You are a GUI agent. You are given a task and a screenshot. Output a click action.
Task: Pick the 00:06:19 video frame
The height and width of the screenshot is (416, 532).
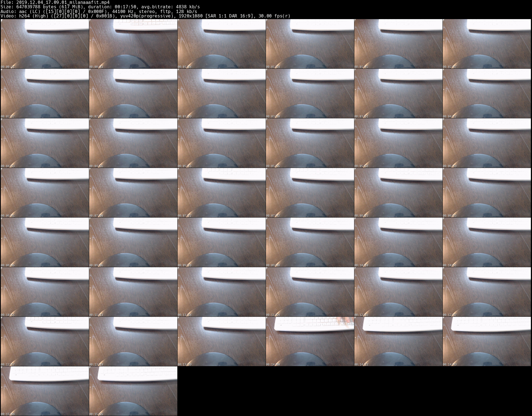487,143
